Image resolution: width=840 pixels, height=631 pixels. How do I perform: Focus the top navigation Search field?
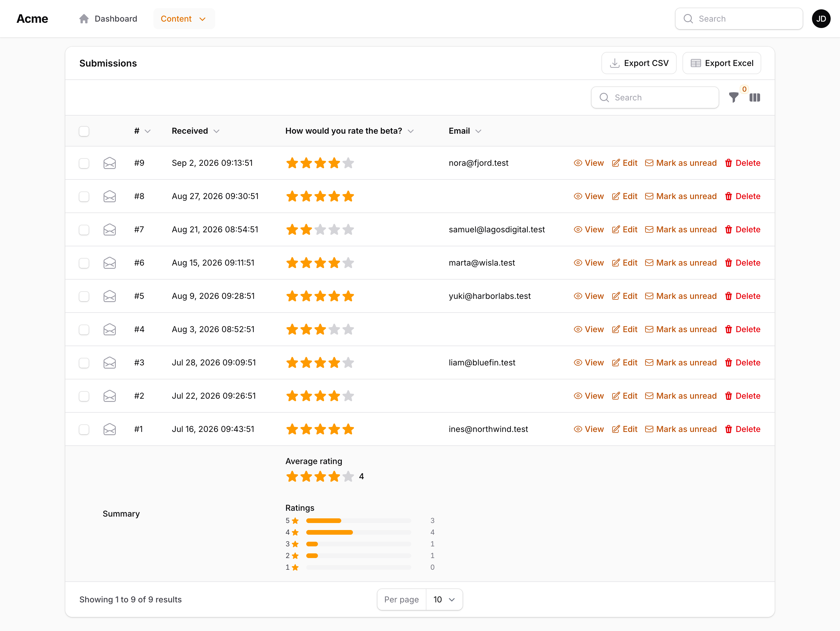738,19
